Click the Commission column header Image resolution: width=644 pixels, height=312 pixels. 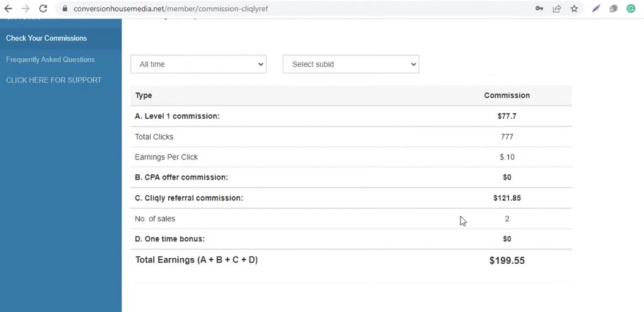(507, 96)
